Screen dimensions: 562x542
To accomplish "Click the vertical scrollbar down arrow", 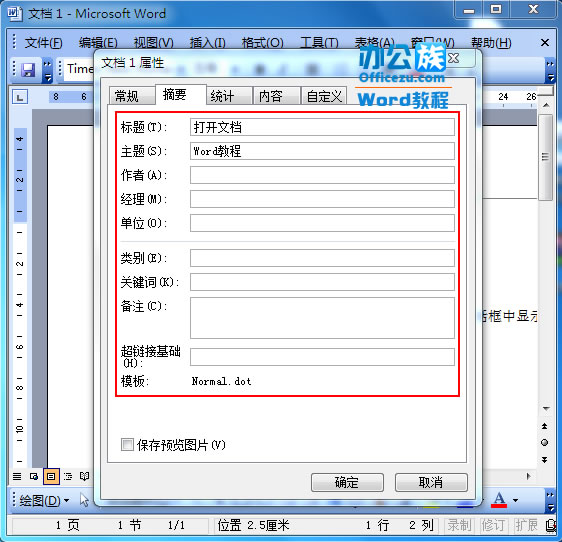I will 546,408.
